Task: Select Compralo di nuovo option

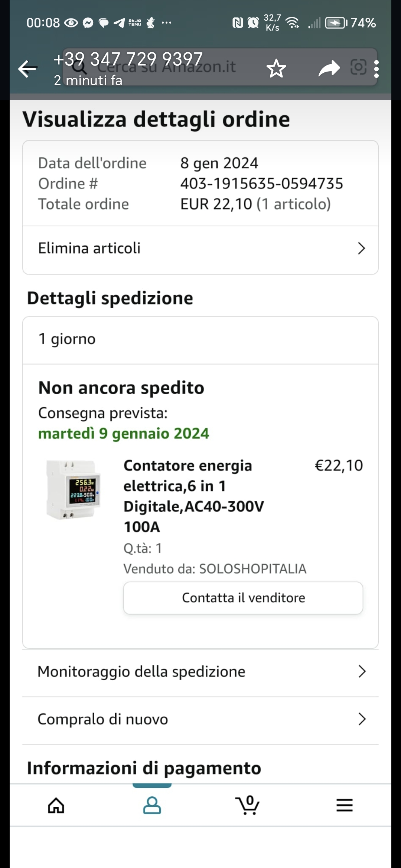Action: pos(200,720)
